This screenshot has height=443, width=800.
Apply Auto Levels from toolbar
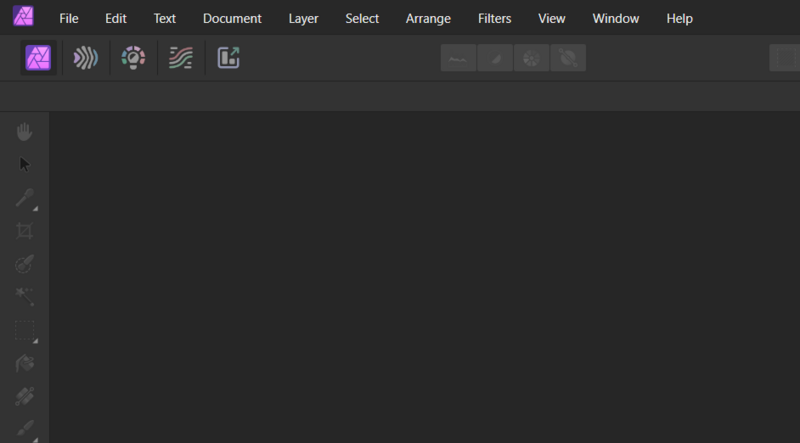[458, 58]
